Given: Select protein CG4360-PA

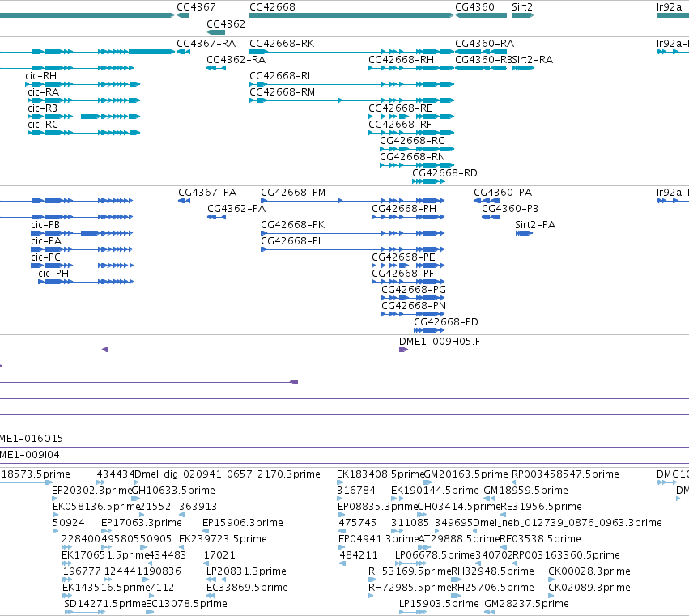Looking at the screenshot, I should pyautogui.click(x=503, y=193).
